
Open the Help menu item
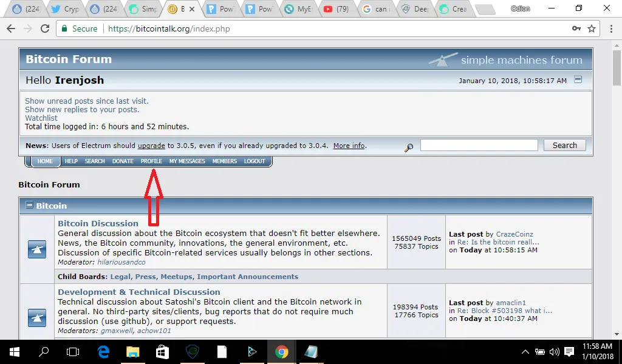tap(72, 161)
